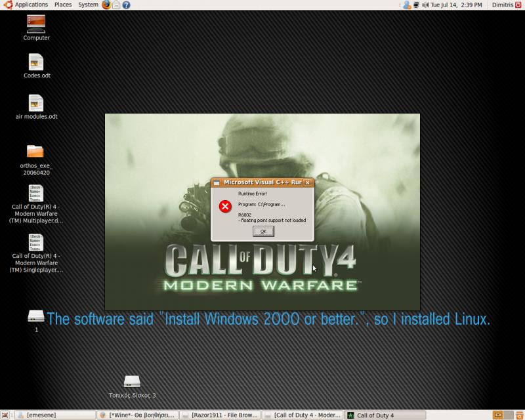Select the Call of Duty Multiplayer launcher
Image resolution: width=525 pixels, height=420 pixels.
(36, 204)
